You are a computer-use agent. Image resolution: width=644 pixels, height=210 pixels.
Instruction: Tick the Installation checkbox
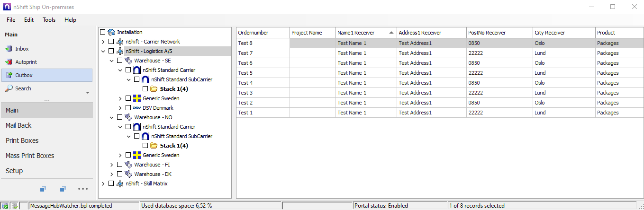(102, 32)
